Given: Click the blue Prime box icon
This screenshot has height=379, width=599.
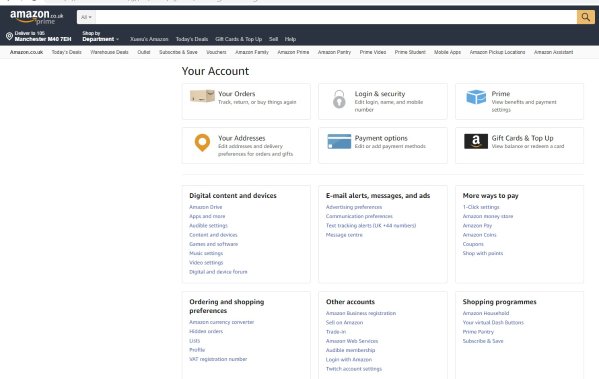Looking at the screenshot, I should [x=476, y=97].
